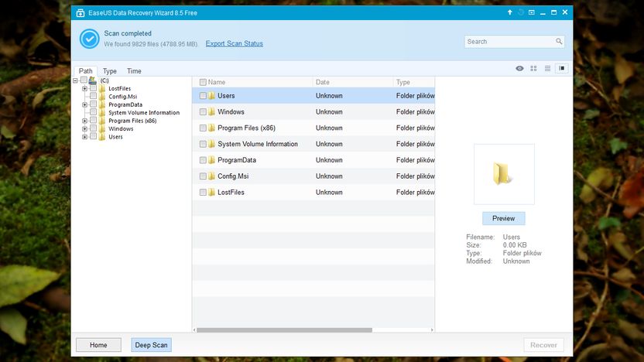Click the Program Files (x86) folder icon in list
This screenshot has width=644, height=362.
211,128
